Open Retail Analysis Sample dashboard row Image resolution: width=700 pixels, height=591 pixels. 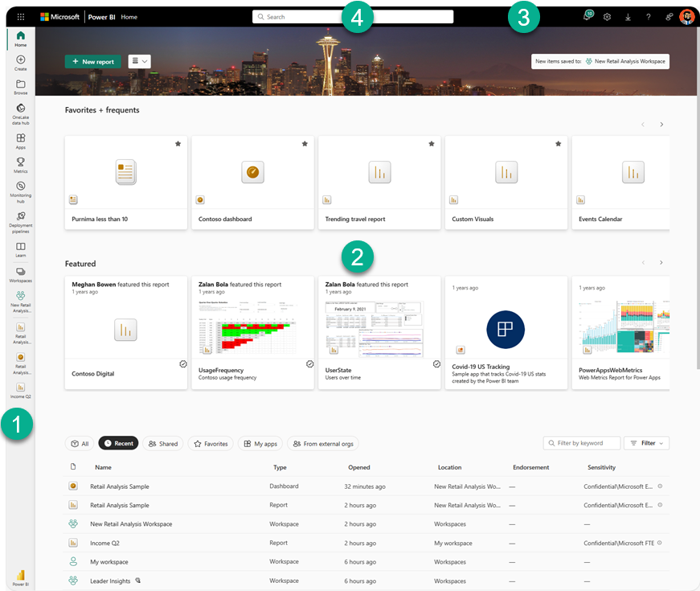366,486
